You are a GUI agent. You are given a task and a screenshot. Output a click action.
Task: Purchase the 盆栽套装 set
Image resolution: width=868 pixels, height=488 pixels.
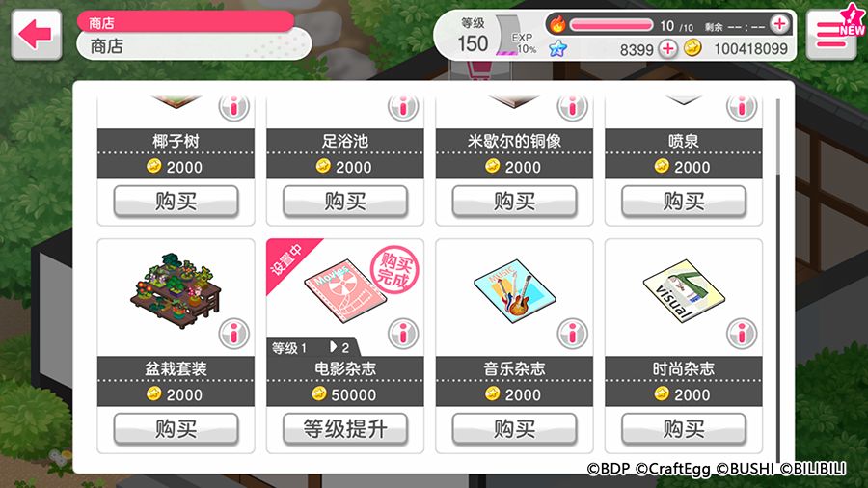coord(176,429)
